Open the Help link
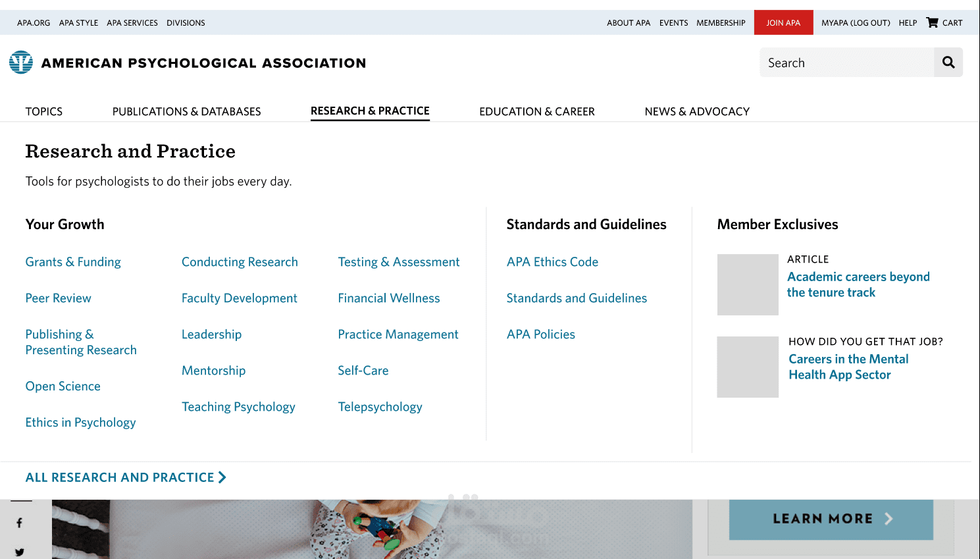This screenshot has width=980, height=559. pyautogui.click(x=908, y=22)
